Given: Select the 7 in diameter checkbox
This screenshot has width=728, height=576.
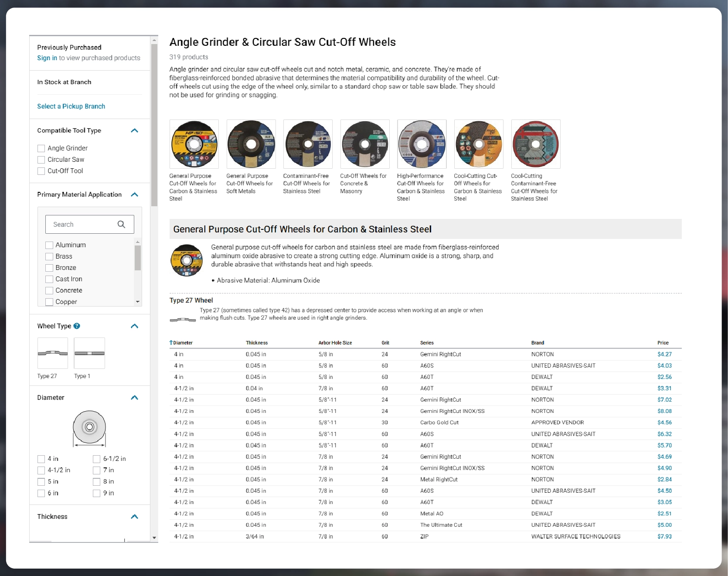Looking at the screenshot, I should 97,470.
